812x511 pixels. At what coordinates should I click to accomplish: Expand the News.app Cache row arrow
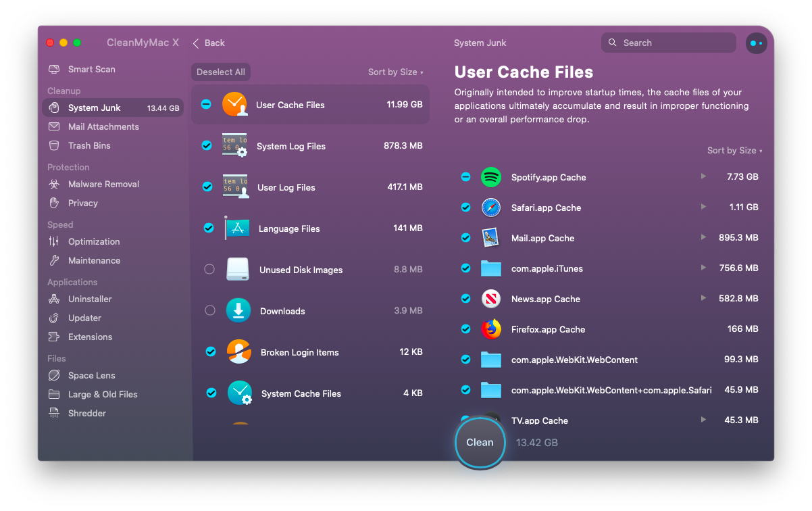[x=703, y=298]
